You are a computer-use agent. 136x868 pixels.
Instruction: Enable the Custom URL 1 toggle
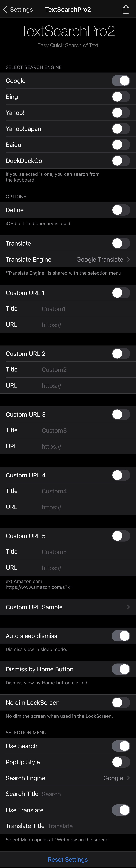click(x=121, y=293)
